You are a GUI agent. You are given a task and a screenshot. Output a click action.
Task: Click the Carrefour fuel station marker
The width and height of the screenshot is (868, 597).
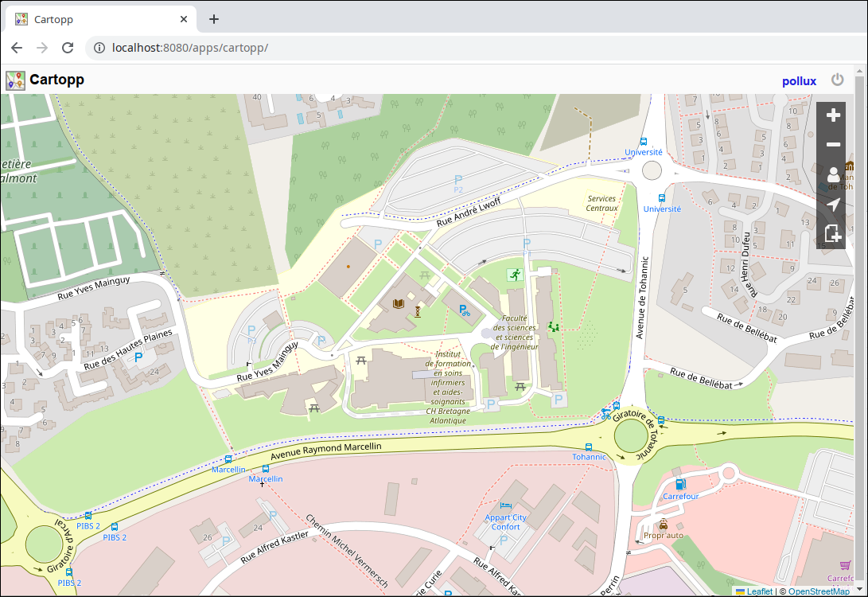[x=679, y=484]
